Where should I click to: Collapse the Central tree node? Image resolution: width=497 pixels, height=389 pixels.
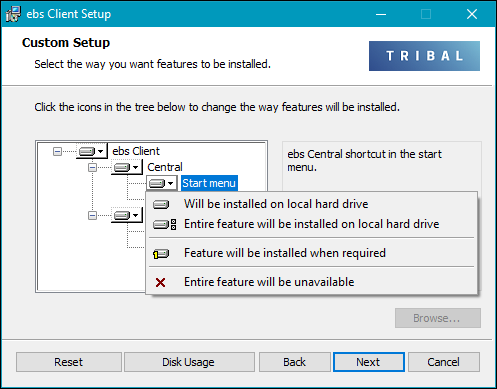pyautogui.click(x=92, y=167)
